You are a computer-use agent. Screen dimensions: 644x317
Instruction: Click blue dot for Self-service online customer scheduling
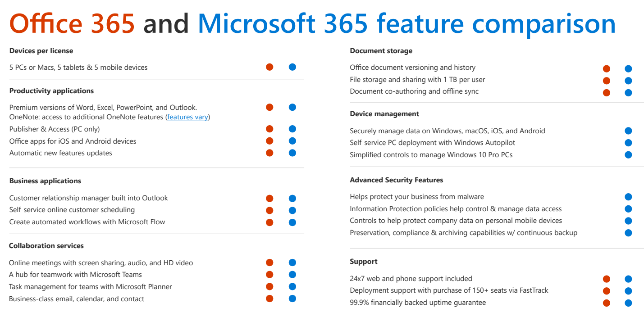(292, 210)
